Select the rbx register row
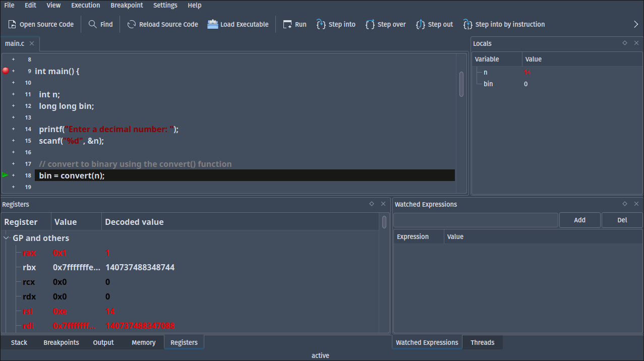The width and height of the screenshot is (644, 361). [190, 267]
